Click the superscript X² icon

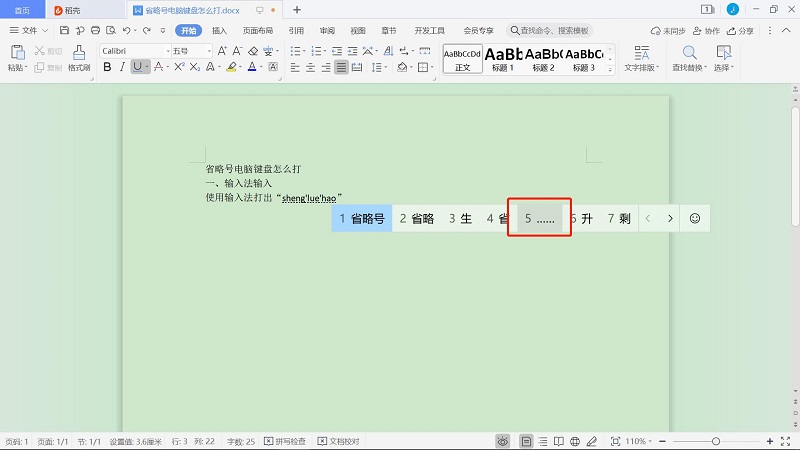pyautogui.click(x=179, y=67)
